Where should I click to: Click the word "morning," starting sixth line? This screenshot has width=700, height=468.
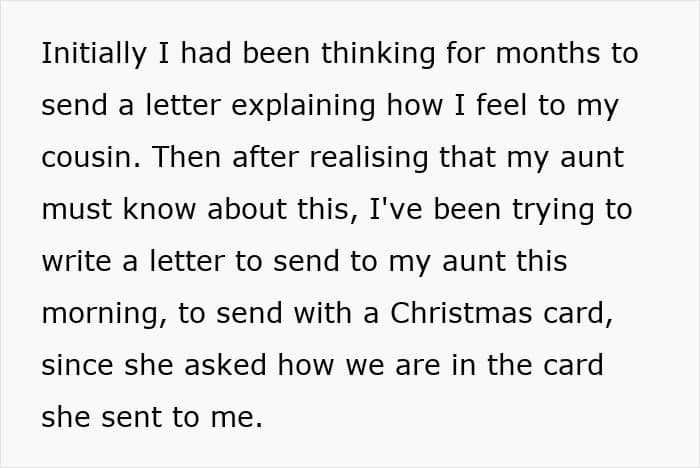(104, 314)
